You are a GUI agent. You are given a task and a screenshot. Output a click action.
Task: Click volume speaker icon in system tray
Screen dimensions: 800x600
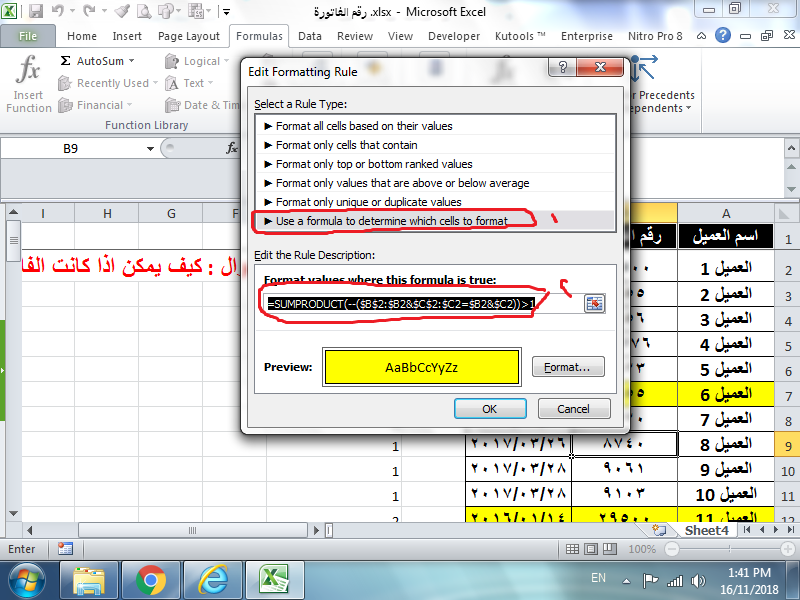point(698,581)
